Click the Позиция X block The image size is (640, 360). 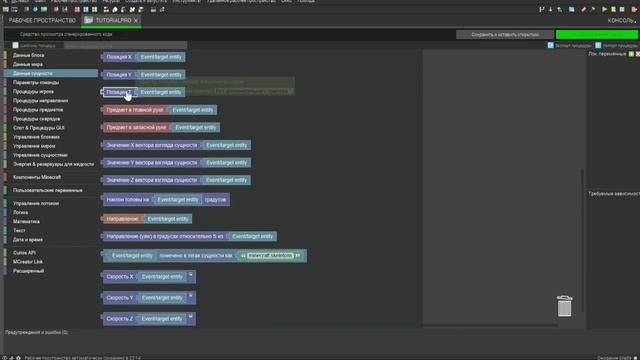point(119,57)
